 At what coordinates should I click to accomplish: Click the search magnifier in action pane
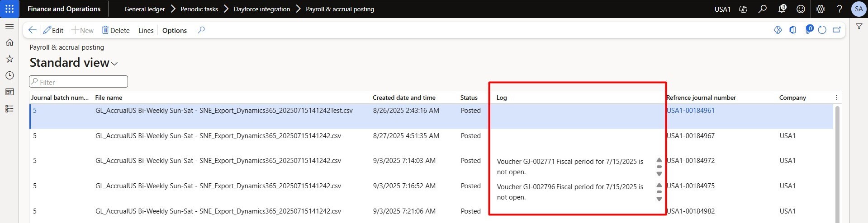click(201, 30)
